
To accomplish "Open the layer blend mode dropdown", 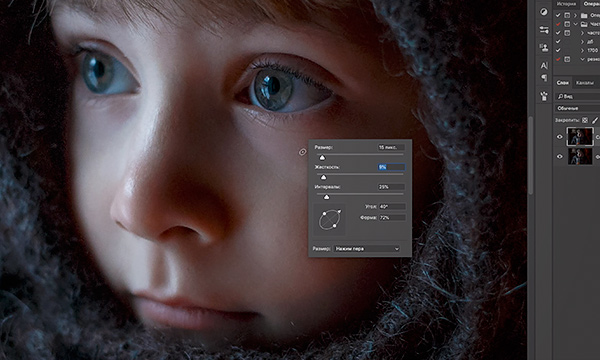I will click(x=577, y=108).
